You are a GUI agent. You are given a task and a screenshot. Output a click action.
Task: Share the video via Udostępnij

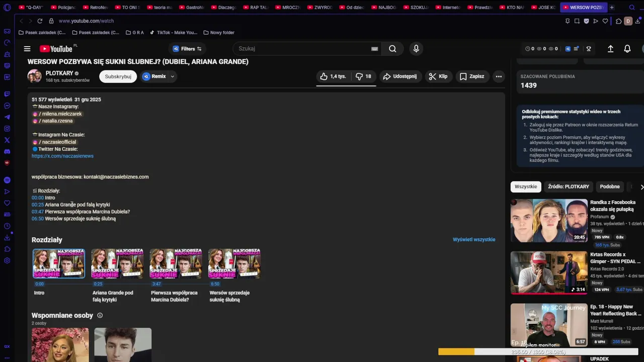pos(400,76)
